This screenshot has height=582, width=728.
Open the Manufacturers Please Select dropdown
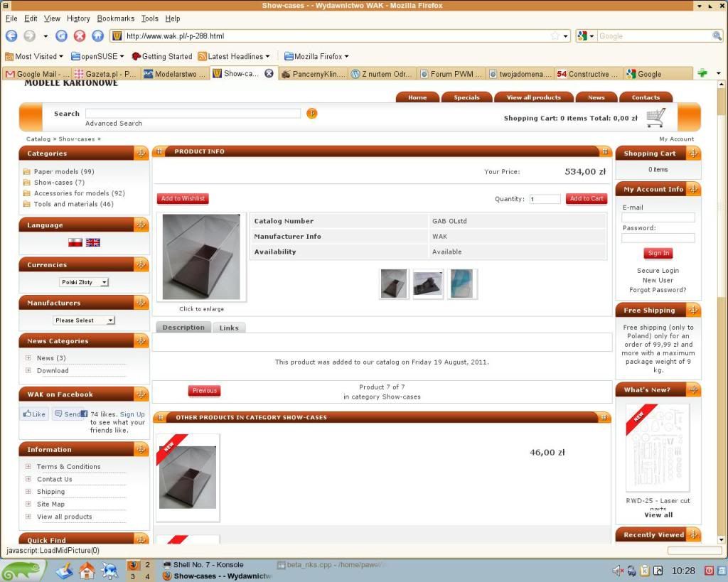[x=84, y=320]
